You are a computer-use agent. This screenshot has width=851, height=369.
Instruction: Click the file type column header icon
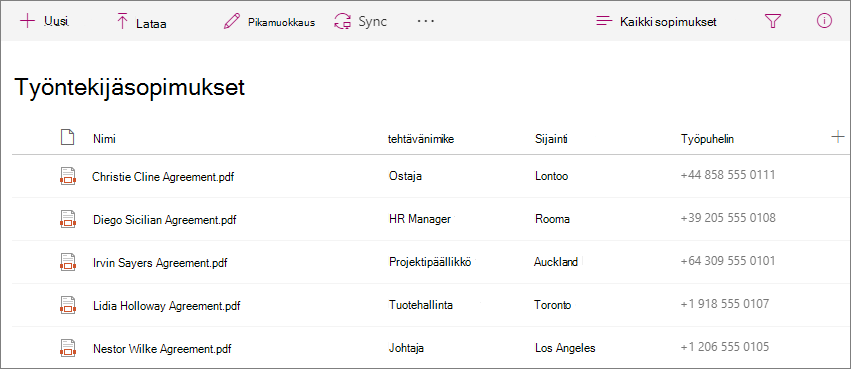(x=67, y=138)
